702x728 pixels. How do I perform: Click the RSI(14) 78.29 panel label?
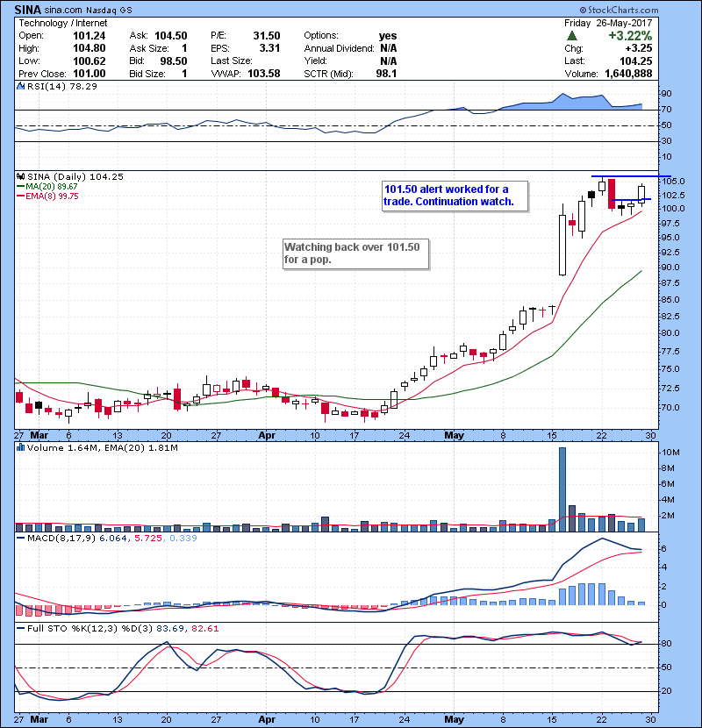click(x=61, y=86)
